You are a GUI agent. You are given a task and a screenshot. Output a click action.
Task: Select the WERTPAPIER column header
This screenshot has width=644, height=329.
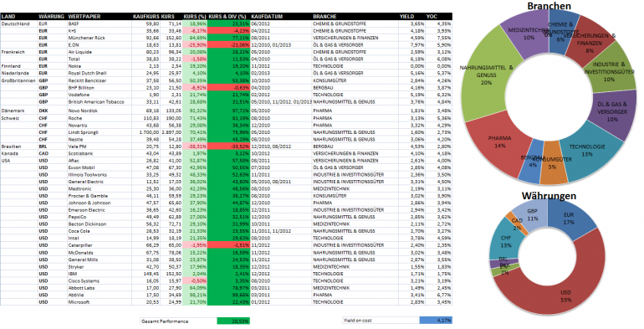84,17
